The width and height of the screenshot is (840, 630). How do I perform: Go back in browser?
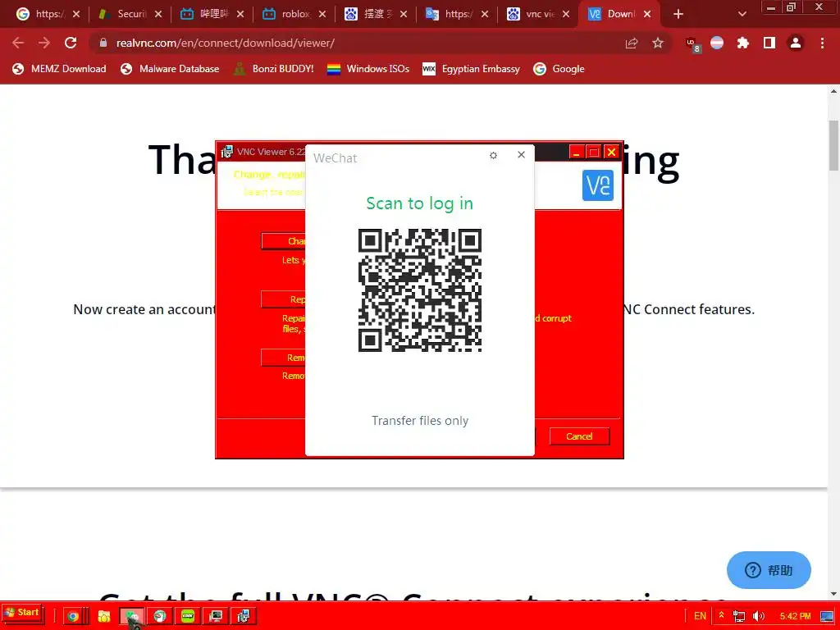[18, 43]
